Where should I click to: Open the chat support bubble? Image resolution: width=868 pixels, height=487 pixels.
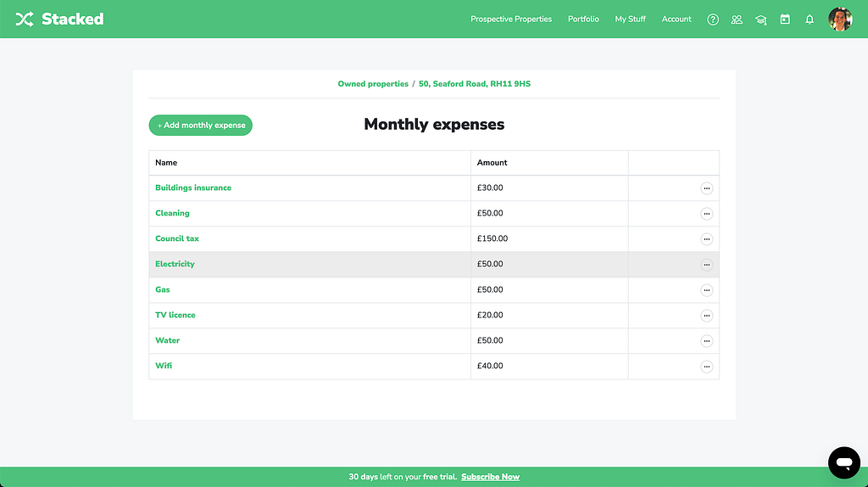843,462
